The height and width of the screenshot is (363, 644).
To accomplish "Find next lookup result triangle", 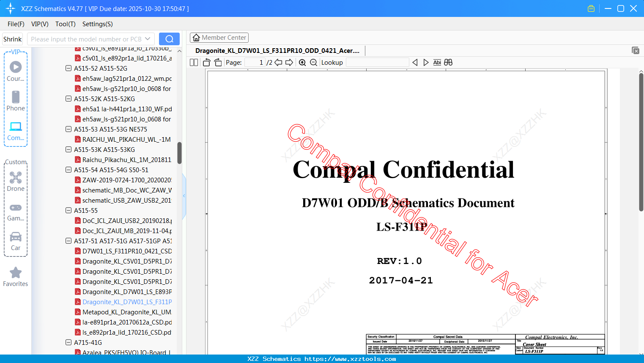I will click(x=426, y=63).
